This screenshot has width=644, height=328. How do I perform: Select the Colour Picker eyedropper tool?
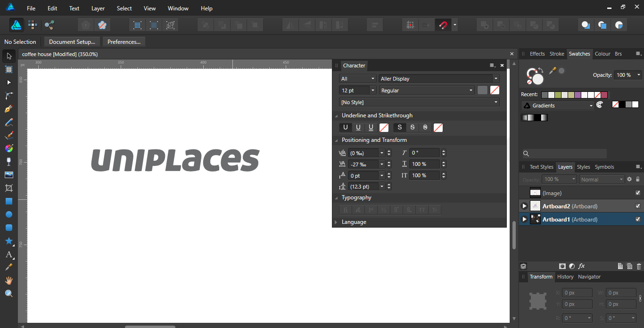(9, 267)
